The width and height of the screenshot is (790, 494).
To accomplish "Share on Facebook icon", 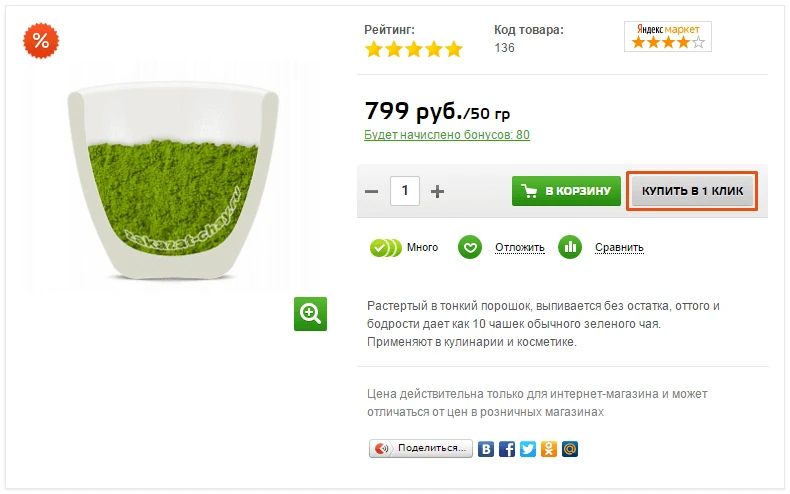I will pos(507,449).
